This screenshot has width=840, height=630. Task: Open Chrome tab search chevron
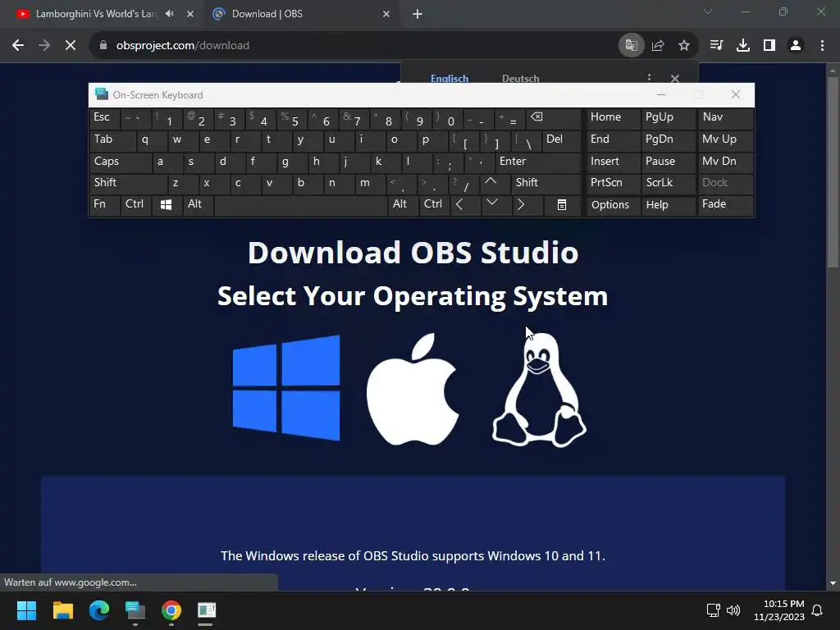click(x=708, y=11)
